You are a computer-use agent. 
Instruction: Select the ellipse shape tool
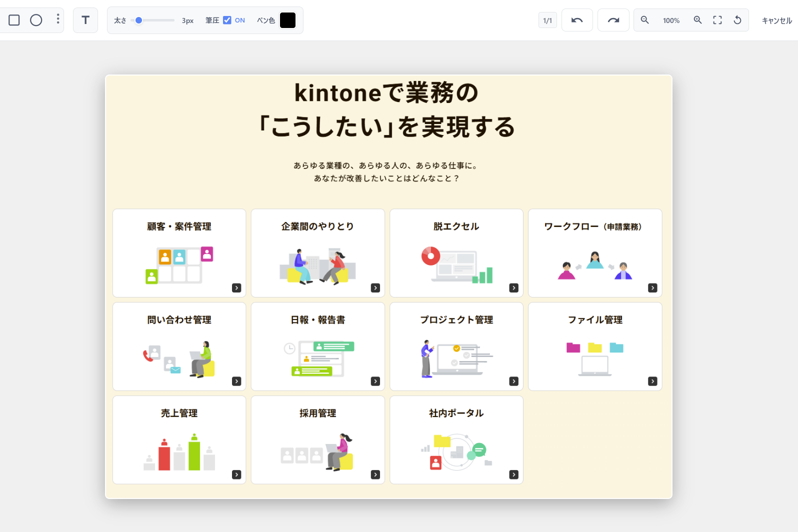click(36, 20)
